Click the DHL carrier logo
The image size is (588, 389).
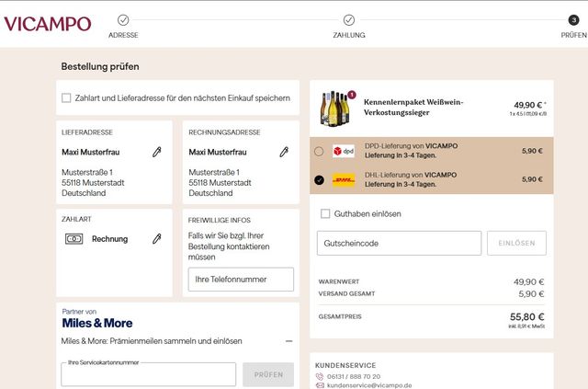[x=344, y=179]
